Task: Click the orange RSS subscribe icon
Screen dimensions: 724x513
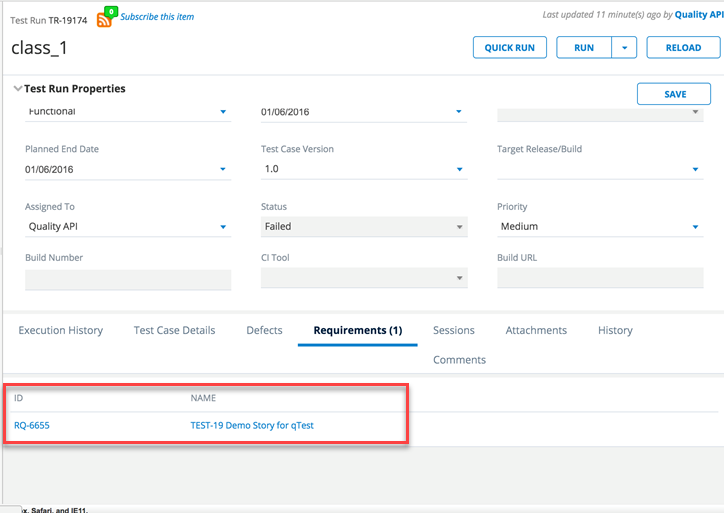Action: click(x=104, y=19)
